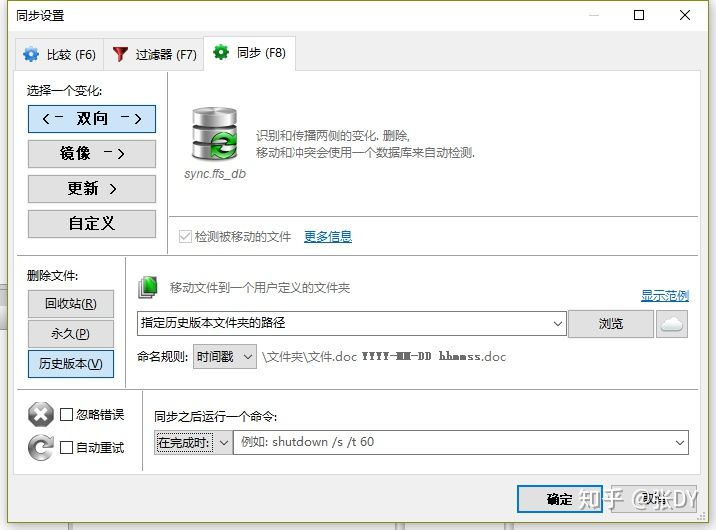Click the 同步之后运行一个命令 label
716x530 pixels.
(216, 416)
